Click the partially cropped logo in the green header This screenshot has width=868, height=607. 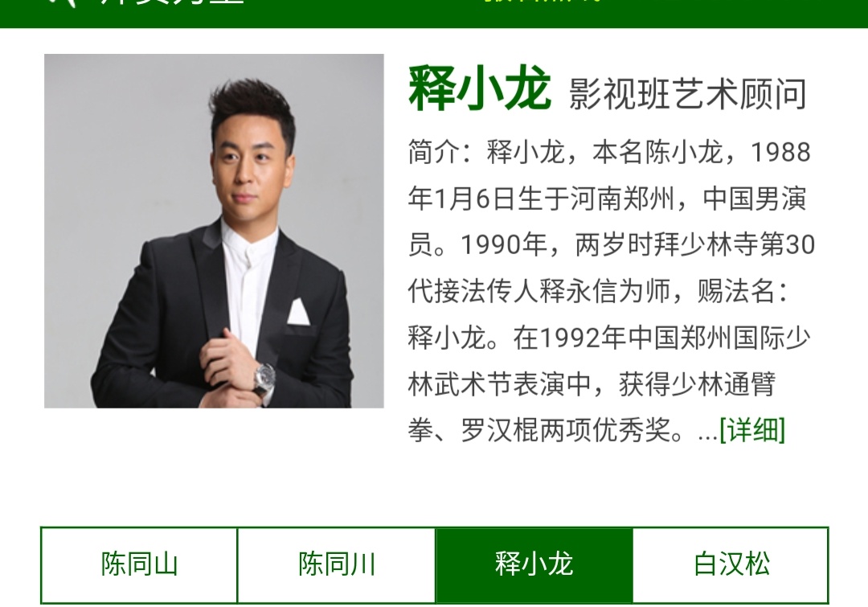coord(62,2)
